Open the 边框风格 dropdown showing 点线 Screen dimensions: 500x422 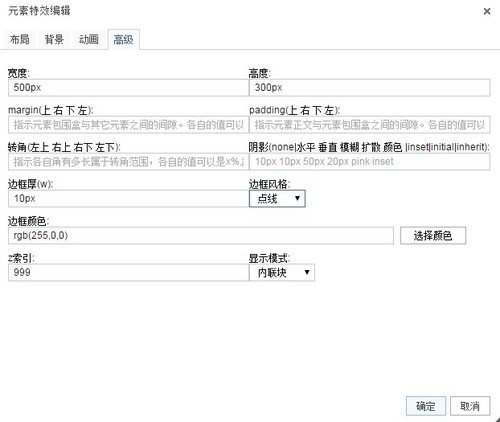coord(277,199)
